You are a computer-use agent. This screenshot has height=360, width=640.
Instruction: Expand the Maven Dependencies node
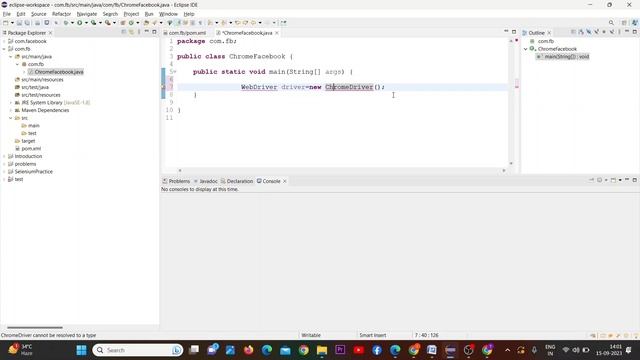coord(11,110)
